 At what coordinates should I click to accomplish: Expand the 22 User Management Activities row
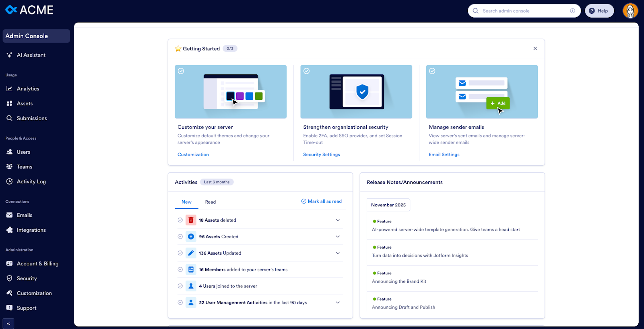338,302
